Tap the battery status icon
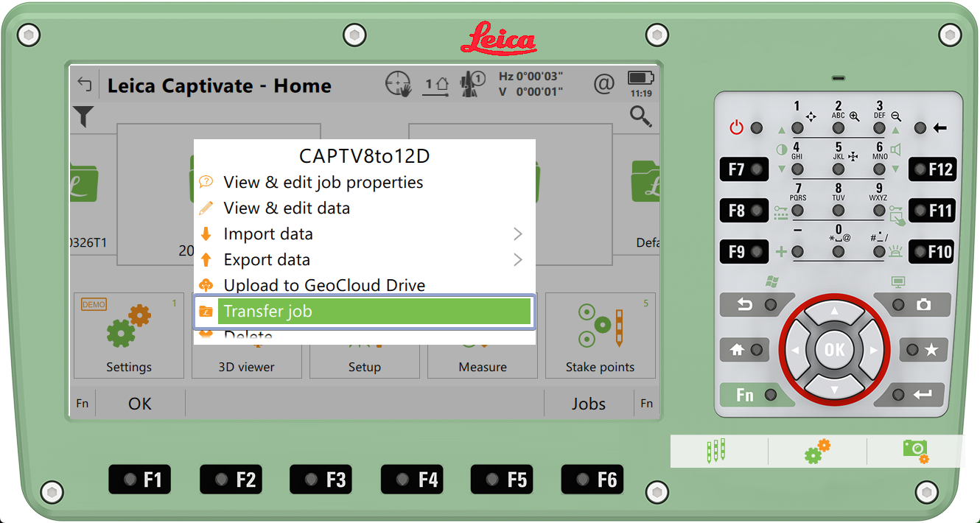This screenshot has height=523, width=980. 641,83
